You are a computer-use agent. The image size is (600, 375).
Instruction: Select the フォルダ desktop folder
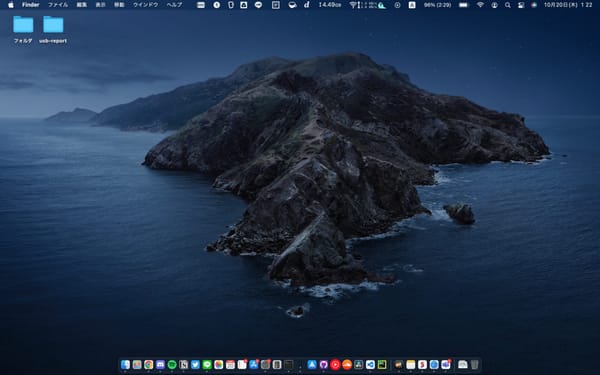coord(23,29)
